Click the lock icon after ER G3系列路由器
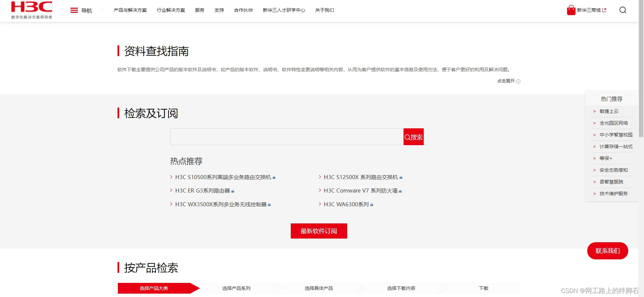Image resolution: width=644 pixels, height=297 pixels. pos(233,191)
